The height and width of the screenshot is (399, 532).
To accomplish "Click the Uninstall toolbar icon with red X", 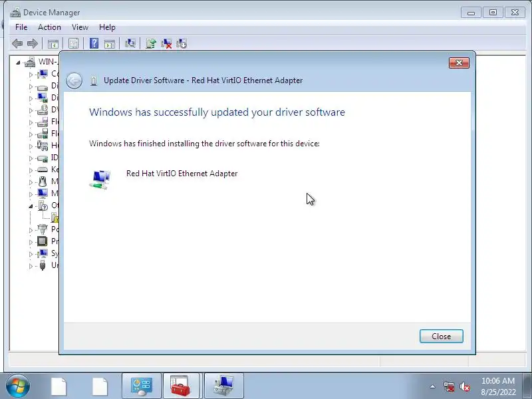I will (166, 43).
